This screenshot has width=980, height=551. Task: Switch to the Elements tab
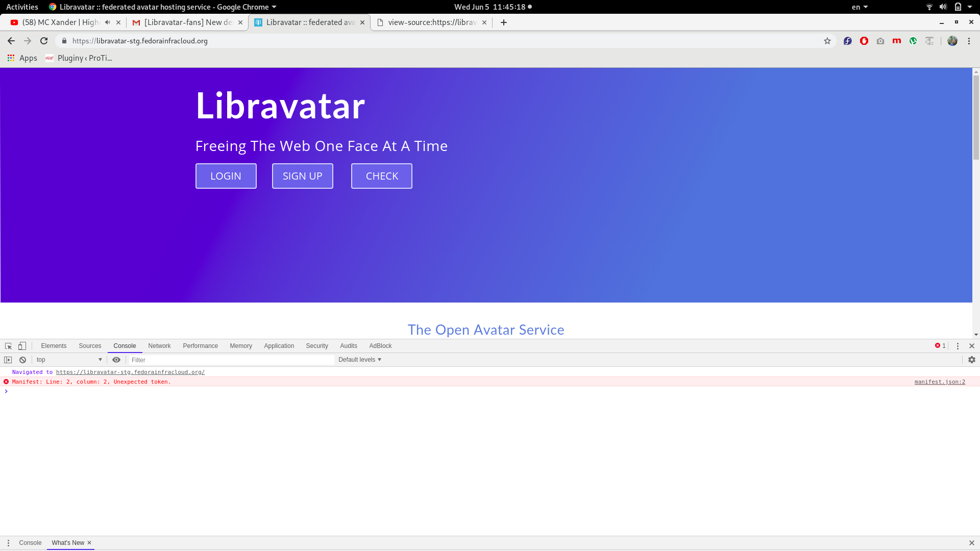click(x=54, y=346)
